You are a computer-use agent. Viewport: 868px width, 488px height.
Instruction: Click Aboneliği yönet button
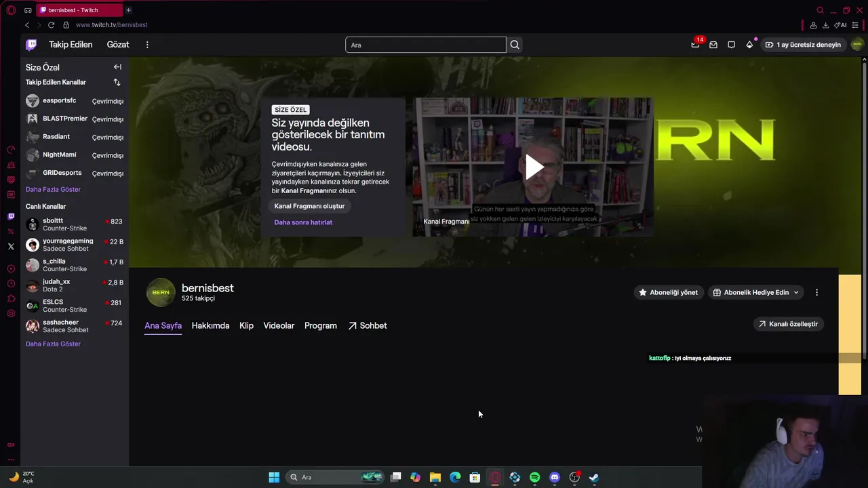(x=668, y=292)
